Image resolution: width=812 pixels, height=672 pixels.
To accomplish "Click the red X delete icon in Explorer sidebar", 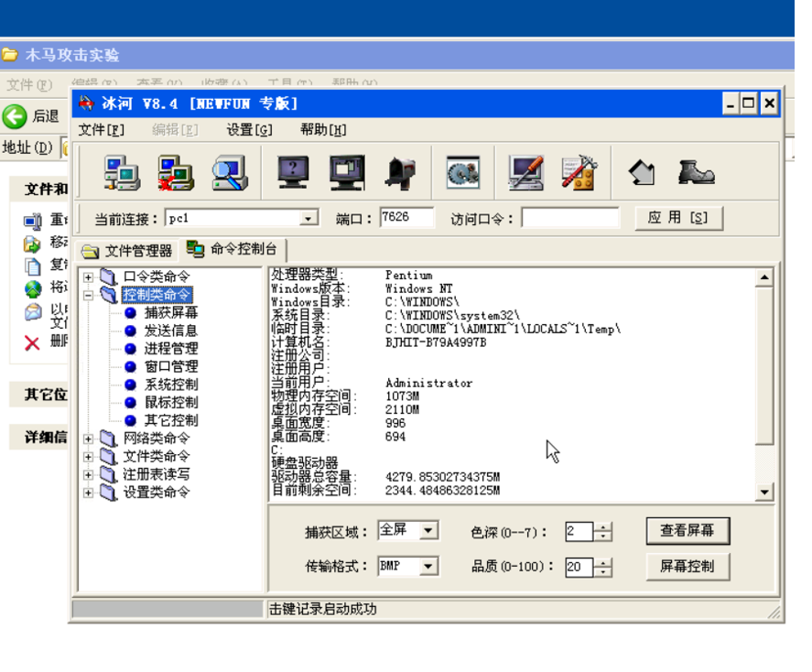I will pos(32,342).
